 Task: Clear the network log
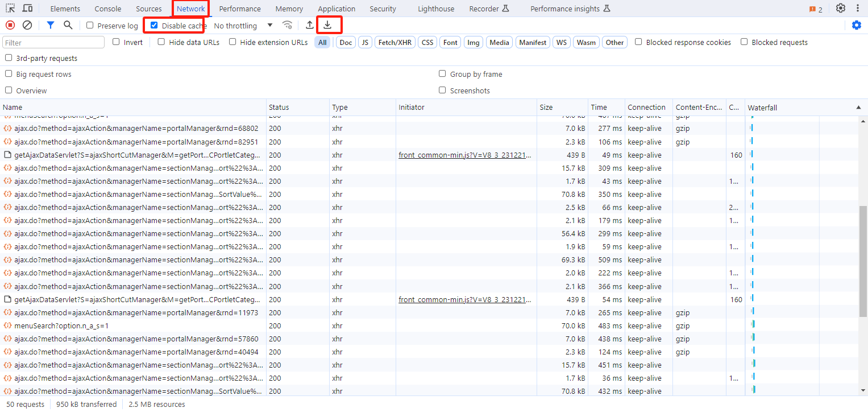pyautogui.click(x=27, y=25)
